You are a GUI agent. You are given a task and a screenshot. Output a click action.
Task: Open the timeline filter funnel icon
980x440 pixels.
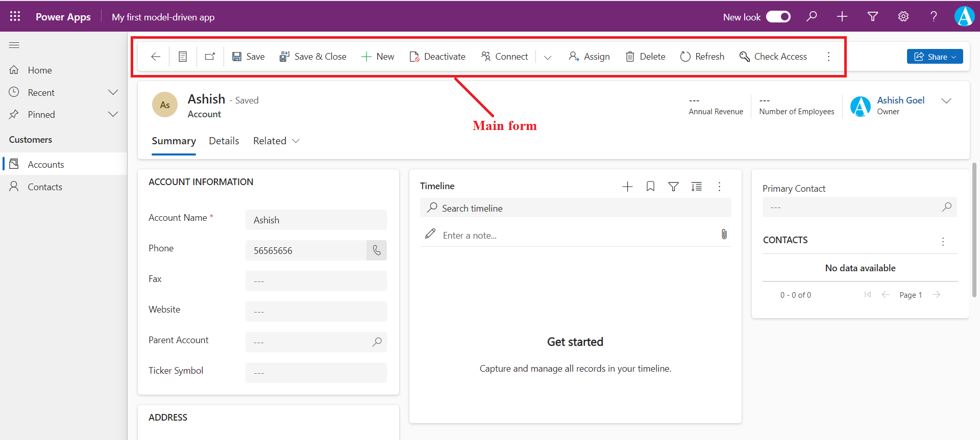pos(673,187)
